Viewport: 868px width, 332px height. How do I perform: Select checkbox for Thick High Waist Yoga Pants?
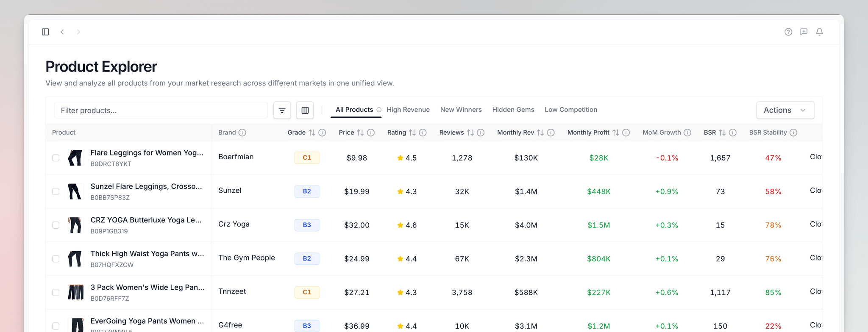[56, 259]
